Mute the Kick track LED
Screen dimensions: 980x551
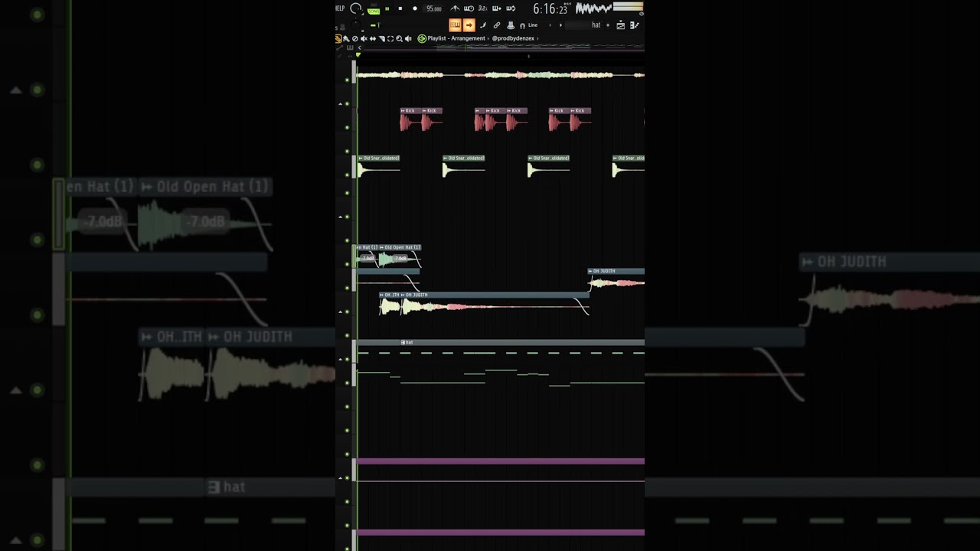point(347,127)
